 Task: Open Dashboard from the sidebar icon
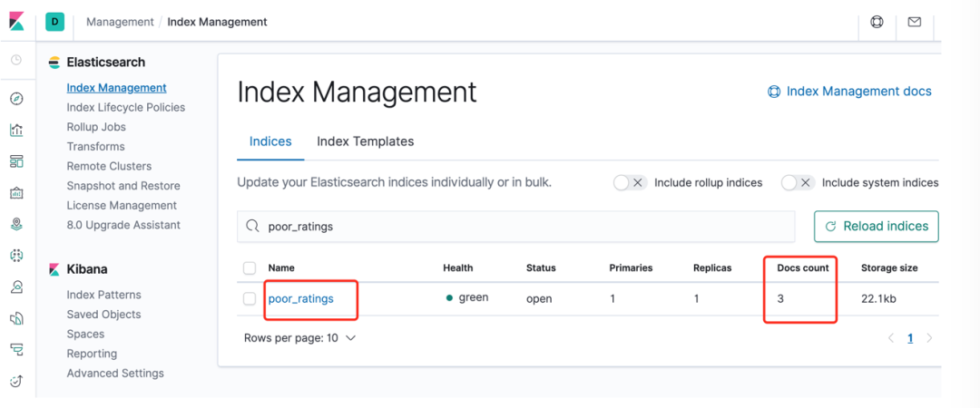tap(16, 161)
